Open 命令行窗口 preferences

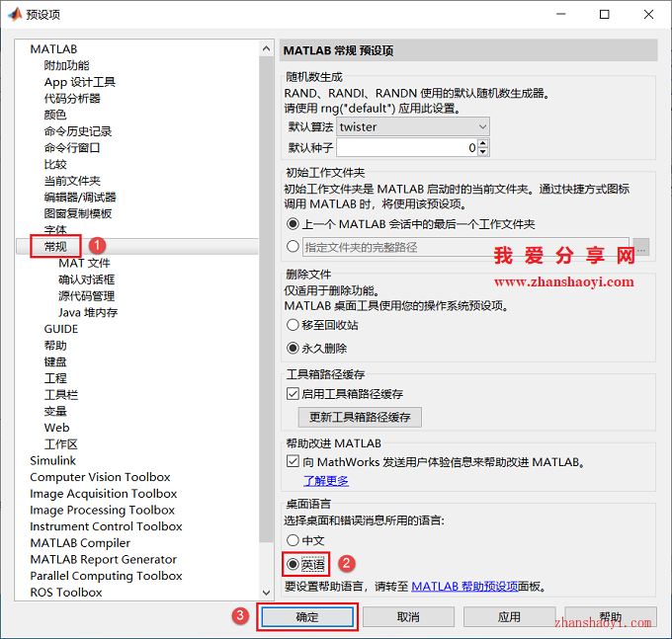pos(72,148)
